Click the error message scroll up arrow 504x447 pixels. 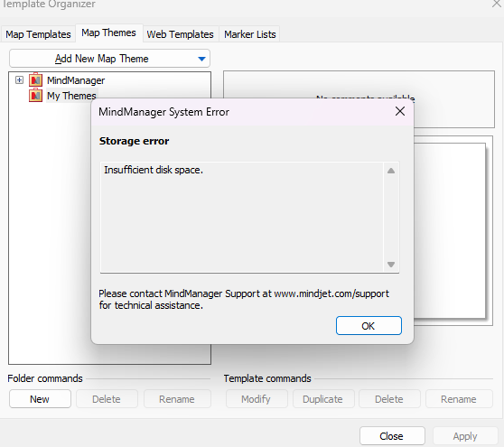click(x=391, y=171)
